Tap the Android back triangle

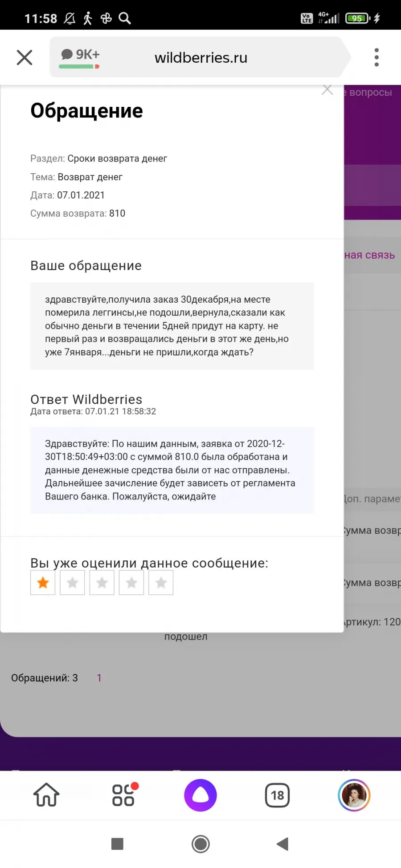coord(282,844)
